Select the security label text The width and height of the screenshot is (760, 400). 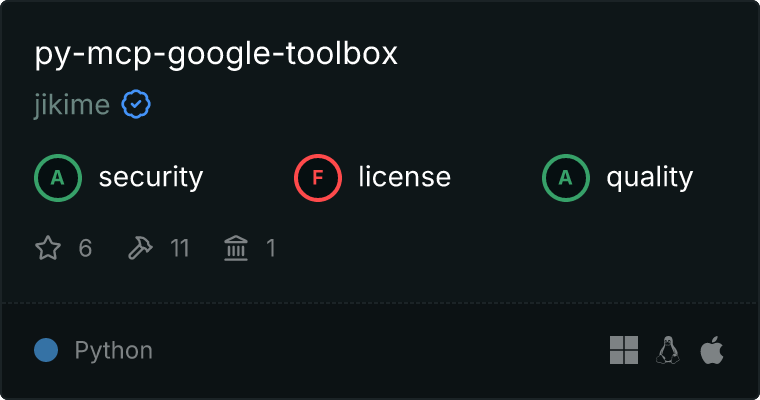click(151, 177)
